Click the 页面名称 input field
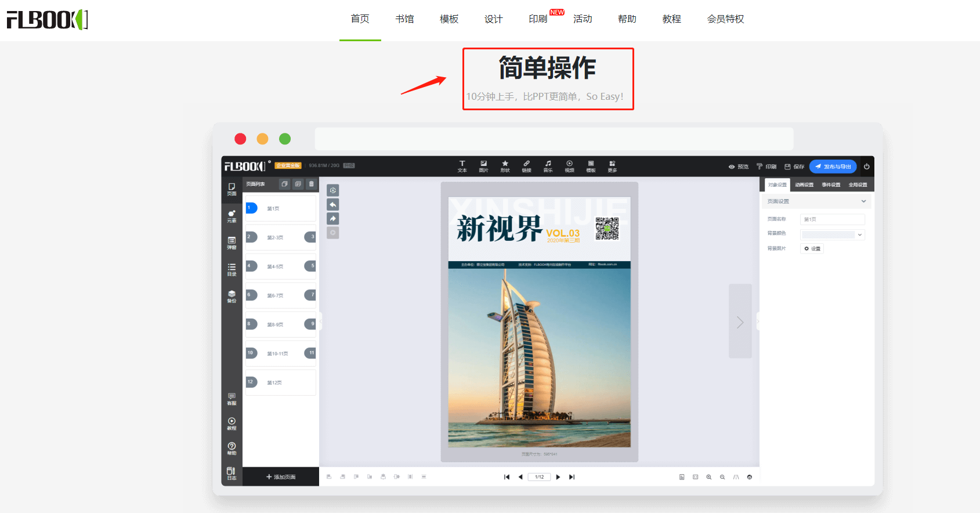The height and width of the screenshot is (513, 980). [833, 219]
